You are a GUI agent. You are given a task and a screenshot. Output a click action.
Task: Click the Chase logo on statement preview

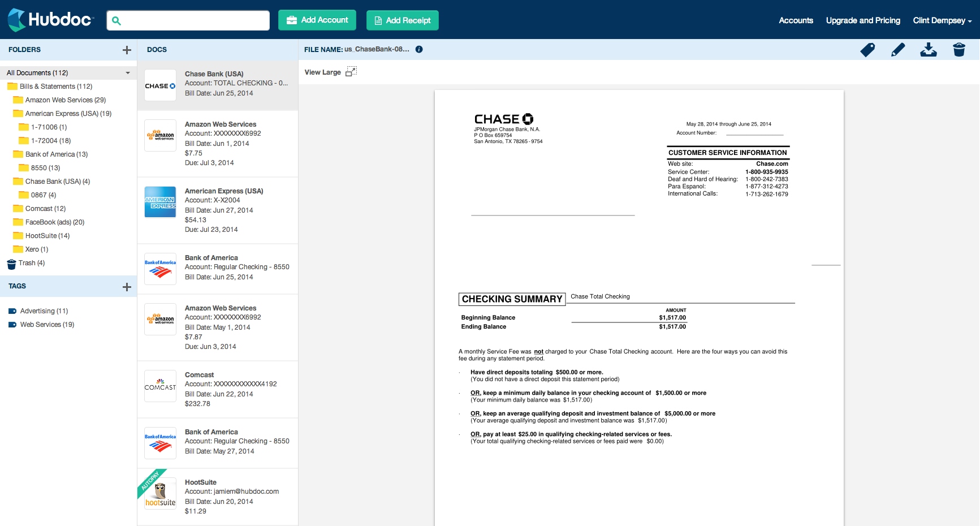(503, 119)
